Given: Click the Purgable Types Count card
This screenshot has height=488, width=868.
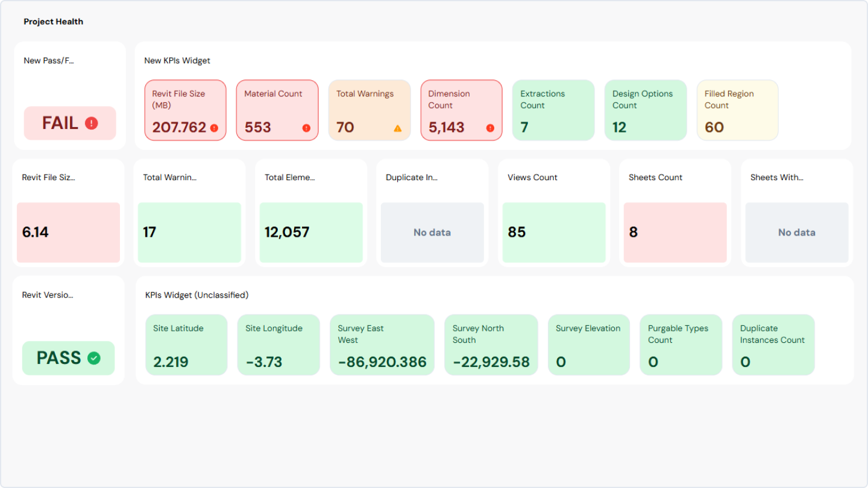Looking at the screenshot, I should click(x=681, y=345).
